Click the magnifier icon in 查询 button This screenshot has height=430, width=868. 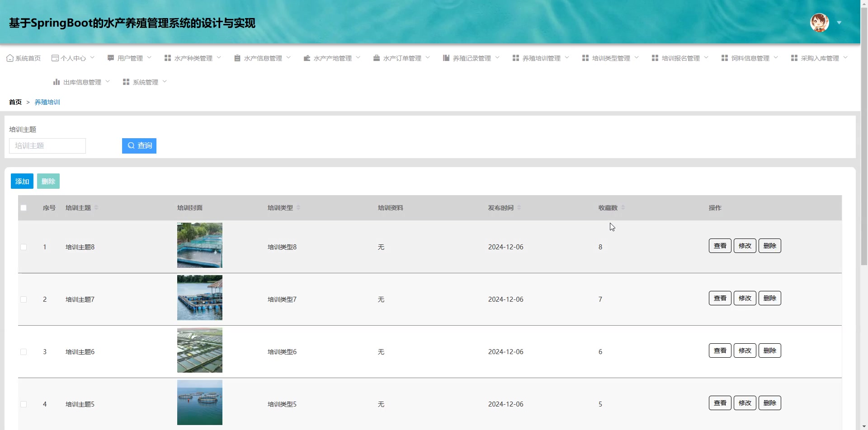(x=132, y=145)
